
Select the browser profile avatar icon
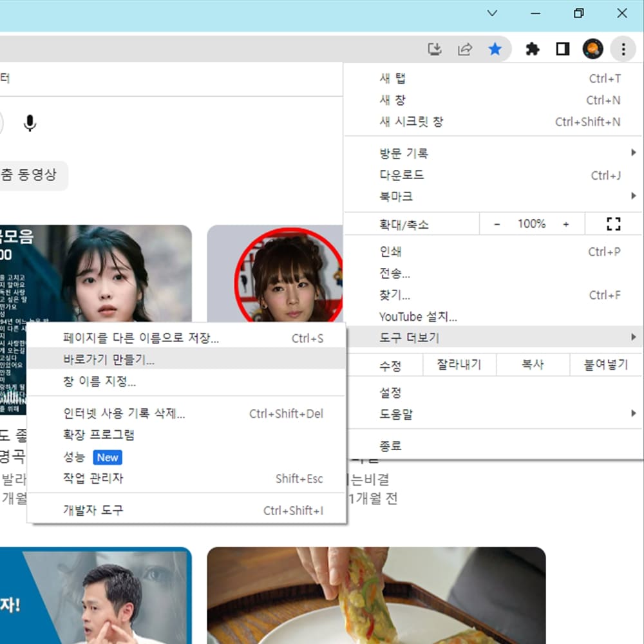[x=592, y=48]
